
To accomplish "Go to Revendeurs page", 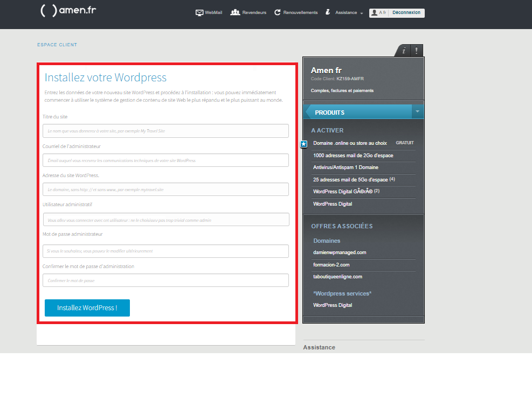I will (254, 12).
